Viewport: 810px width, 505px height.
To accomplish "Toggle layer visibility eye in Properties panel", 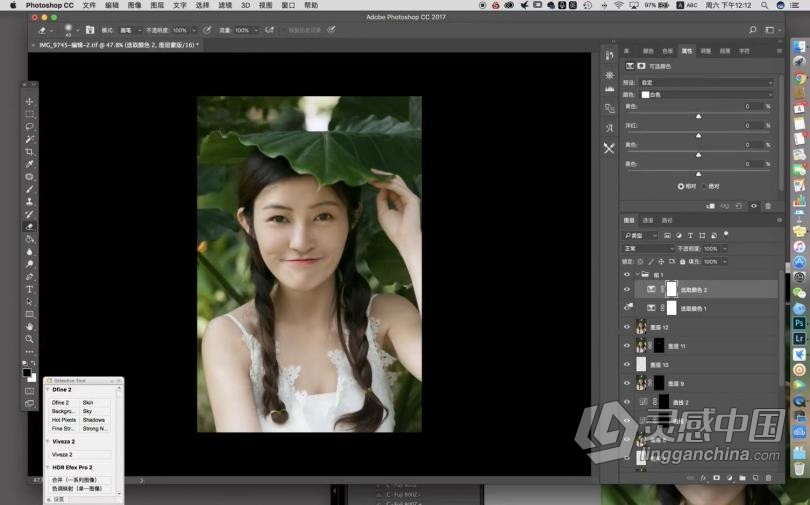I will pos(754,206).
